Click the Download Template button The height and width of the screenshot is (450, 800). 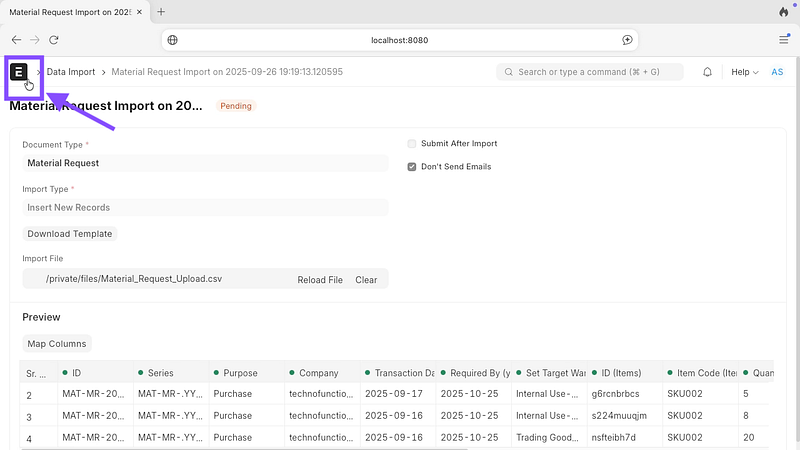tap(70, 234)
